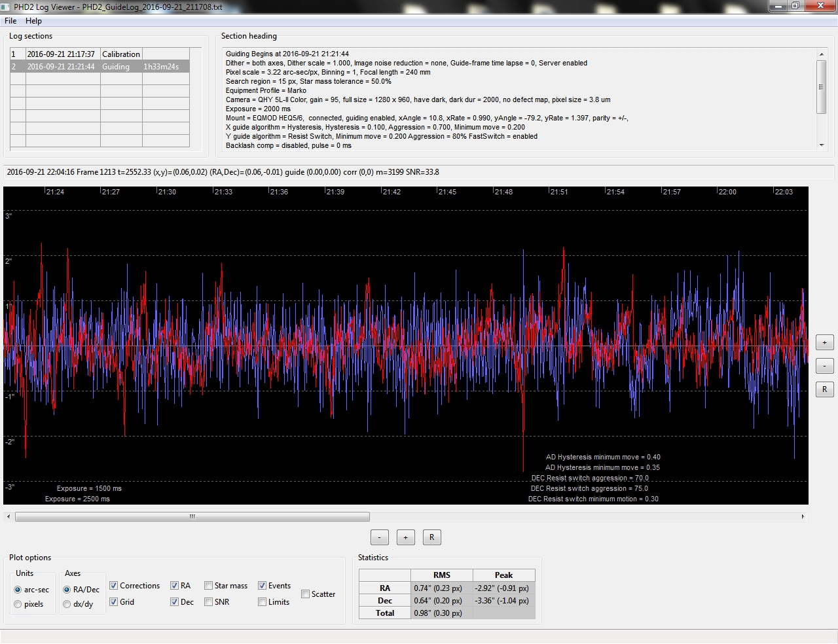Toggle the Limits checkbox
838x644 pixels.
262,602
